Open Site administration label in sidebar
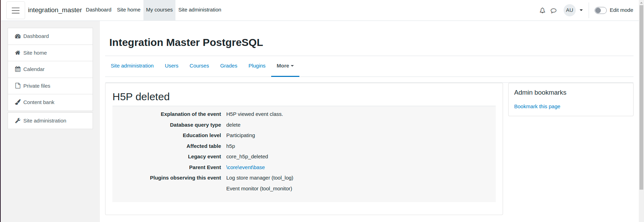This screenshot has width=644, height=222. 45,121
